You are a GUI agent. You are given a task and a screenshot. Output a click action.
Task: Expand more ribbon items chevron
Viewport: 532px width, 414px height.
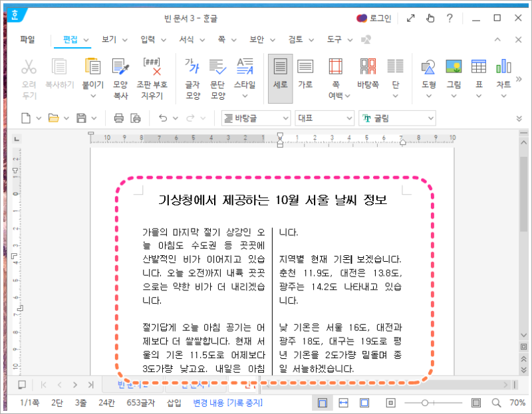519,79
